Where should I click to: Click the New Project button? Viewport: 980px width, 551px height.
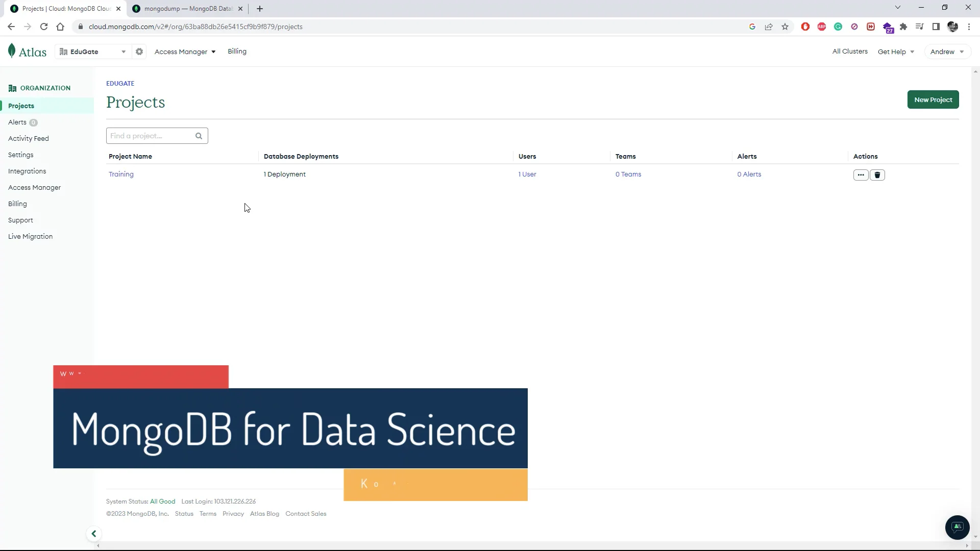933,99
